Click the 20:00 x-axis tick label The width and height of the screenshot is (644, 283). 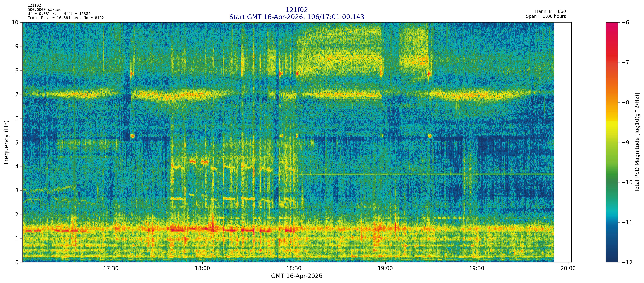pos(568,269)
